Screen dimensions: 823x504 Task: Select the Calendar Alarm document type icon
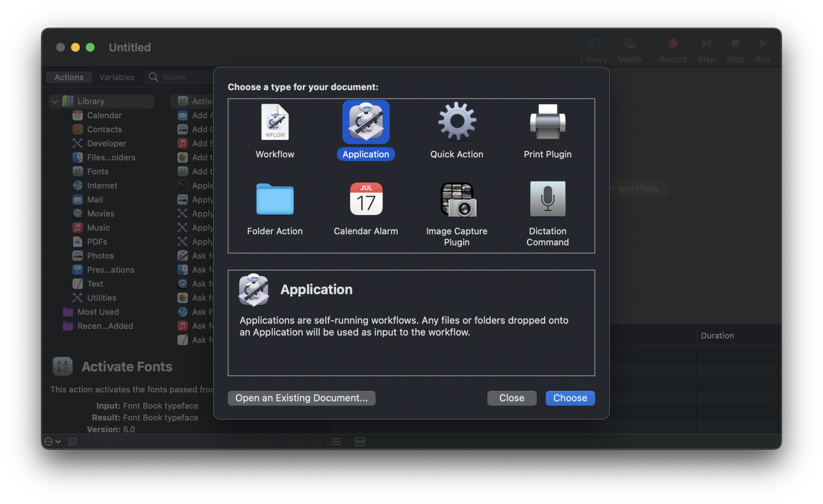point(365,199)
